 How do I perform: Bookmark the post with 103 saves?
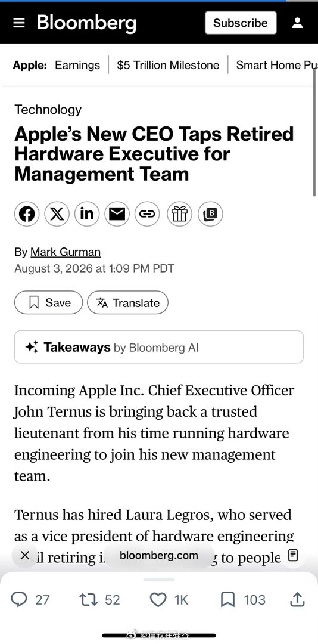coord(227,600)
